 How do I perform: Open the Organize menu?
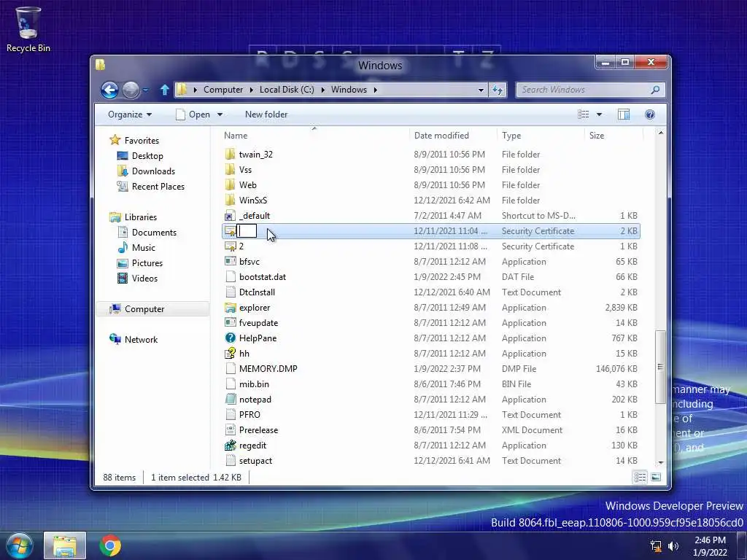tap(130, 114)
